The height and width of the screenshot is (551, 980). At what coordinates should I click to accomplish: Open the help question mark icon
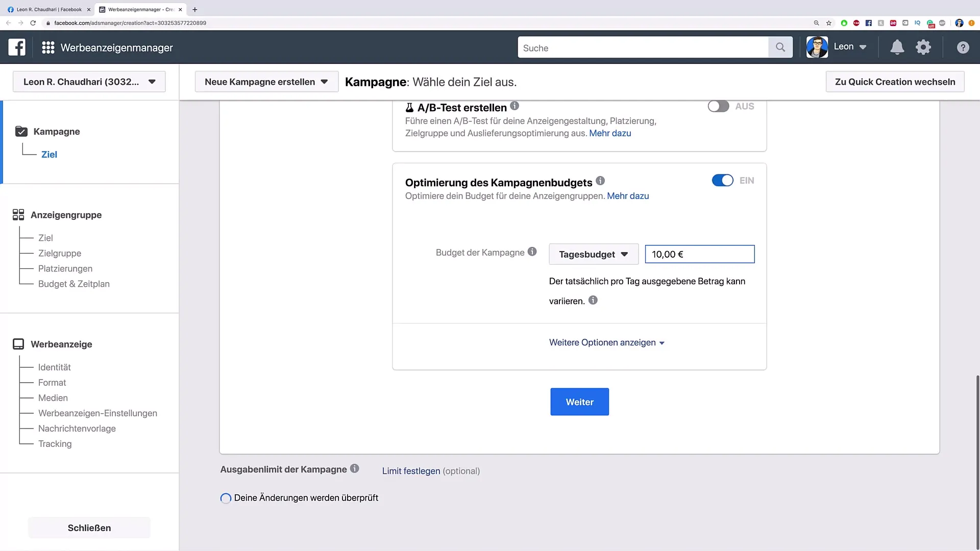(963, 47)
